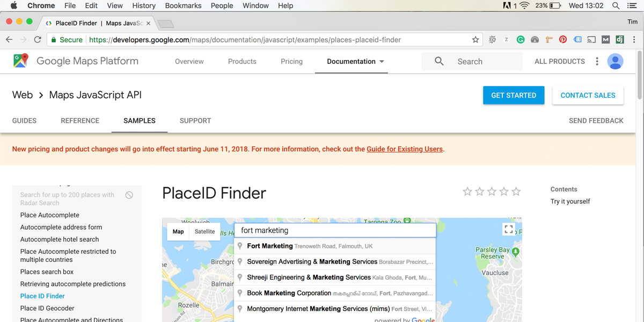Open macOS Spotlight search

coord(616,6)
